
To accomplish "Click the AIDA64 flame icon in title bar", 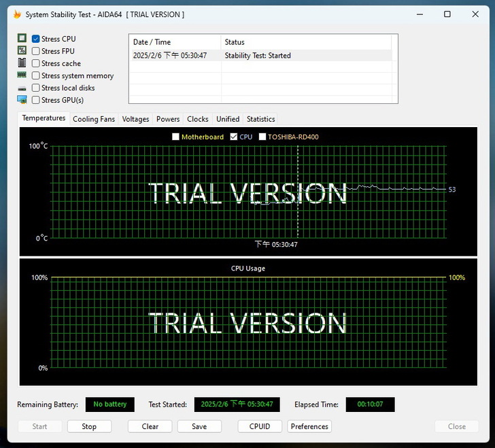I will (17, 14).
